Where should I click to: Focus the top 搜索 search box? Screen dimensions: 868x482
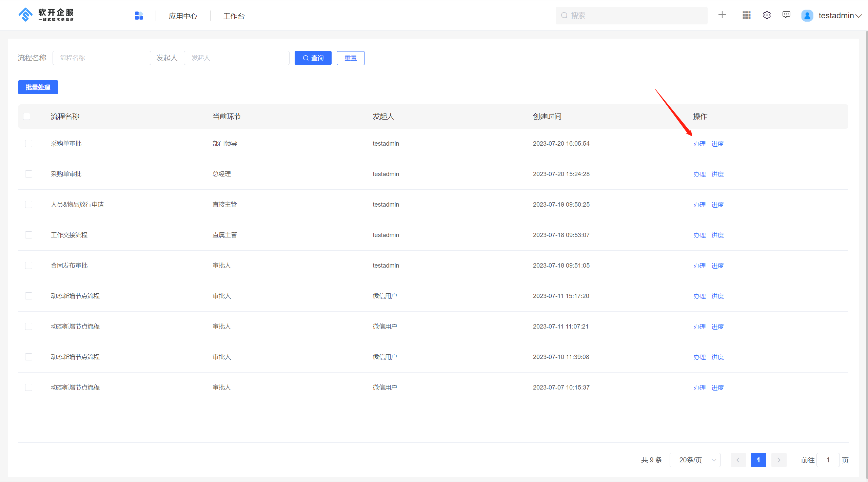[631, 16]
